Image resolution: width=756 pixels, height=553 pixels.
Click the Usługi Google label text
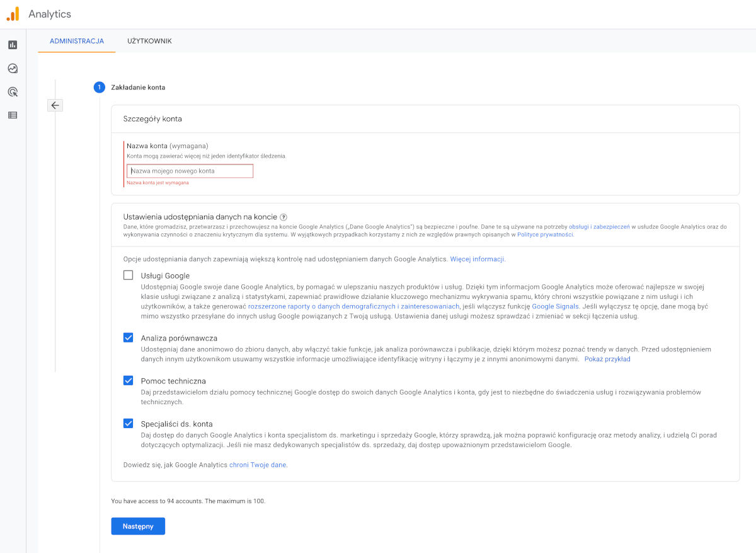click(x=165, y=276)
